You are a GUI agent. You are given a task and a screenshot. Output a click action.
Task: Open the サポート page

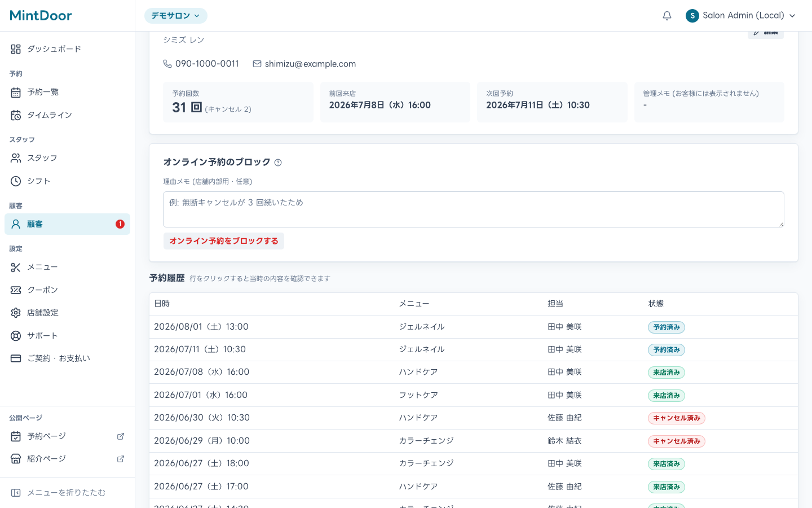(x=67, y=336)
